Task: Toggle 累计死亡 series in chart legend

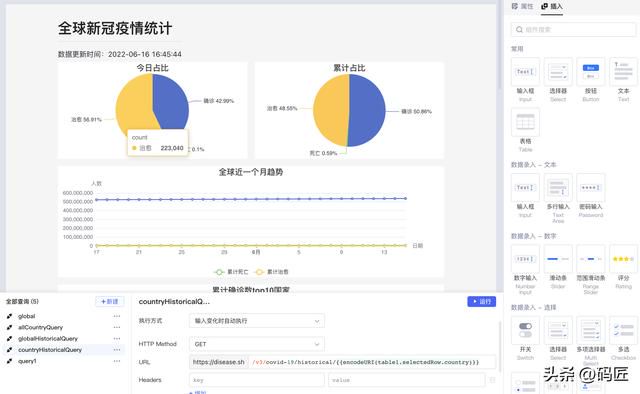Action: 231,272
